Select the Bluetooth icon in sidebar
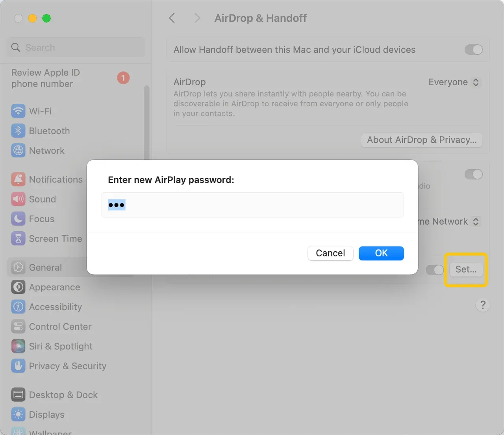The image size is (504, 435). coord(18,131)
